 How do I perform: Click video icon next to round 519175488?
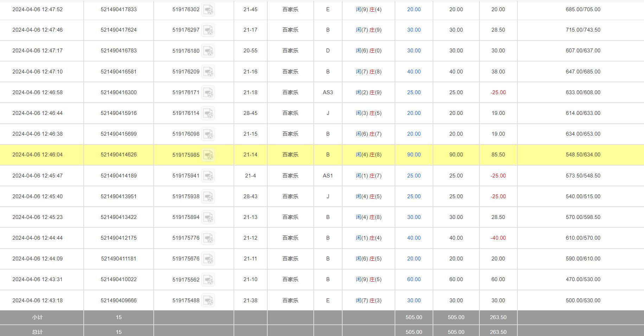click(x=208, y=301)
